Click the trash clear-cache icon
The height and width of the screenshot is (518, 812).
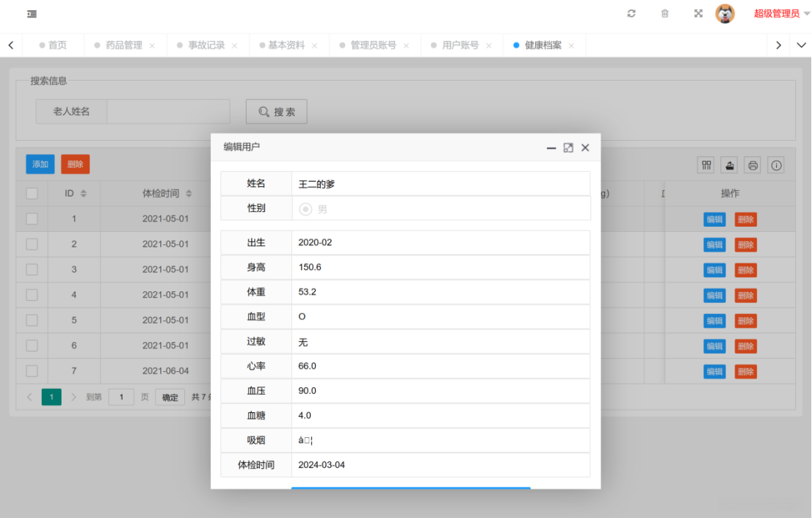point(665,14)
